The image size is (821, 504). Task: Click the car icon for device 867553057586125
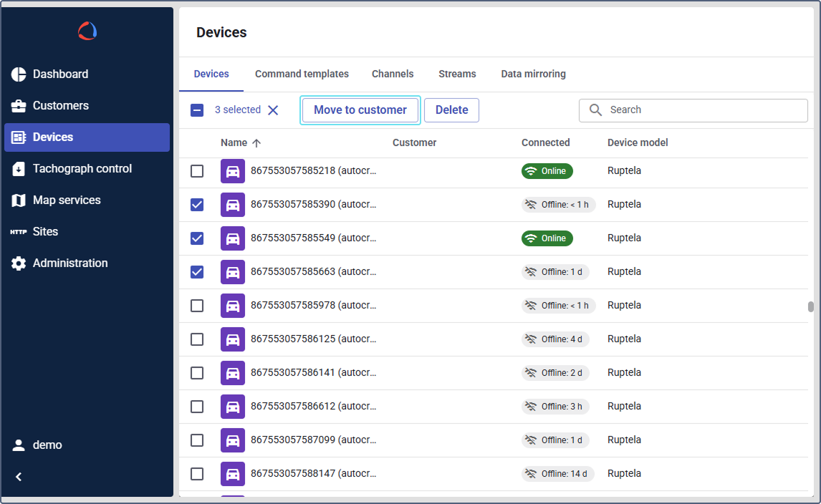coord(233,339)
